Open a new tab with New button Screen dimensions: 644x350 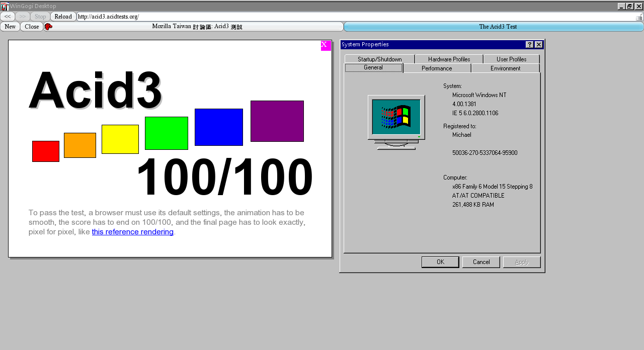(x=10, y=27)
